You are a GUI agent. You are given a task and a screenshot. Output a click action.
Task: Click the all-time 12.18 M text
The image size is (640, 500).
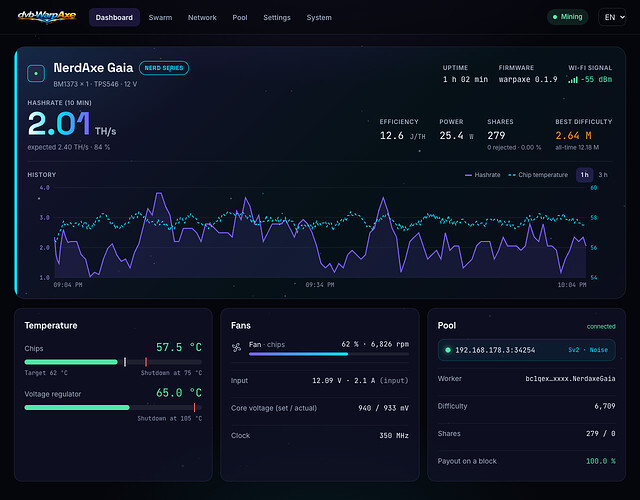(577, 147)
